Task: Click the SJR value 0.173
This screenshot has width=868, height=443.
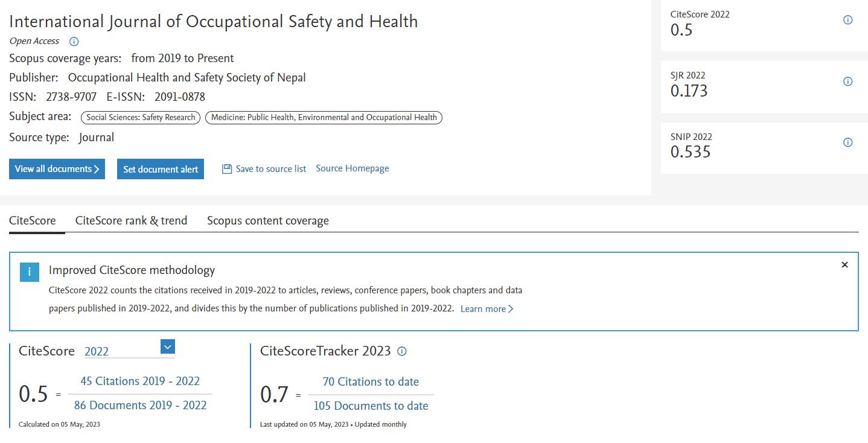Action: [x=689, y=91]
